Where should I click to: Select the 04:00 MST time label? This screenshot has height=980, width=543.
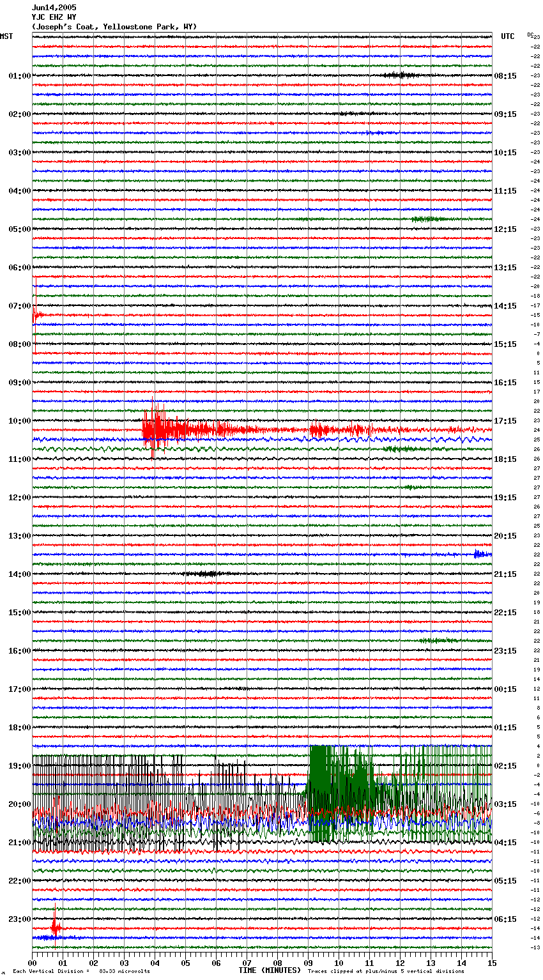point(20,191)
